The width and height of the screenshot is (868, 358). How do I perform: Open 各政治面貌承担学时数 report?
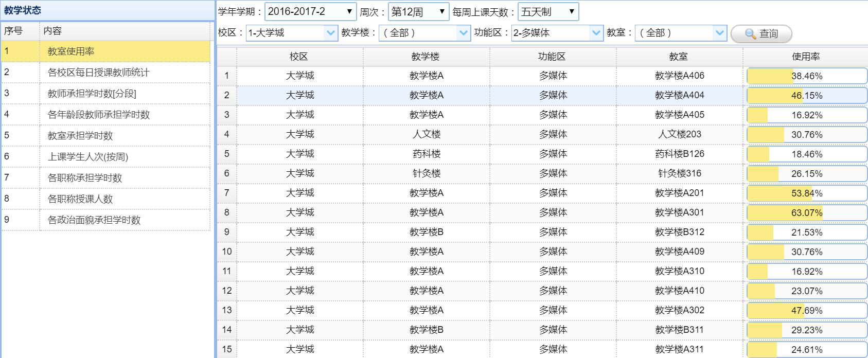94,220
